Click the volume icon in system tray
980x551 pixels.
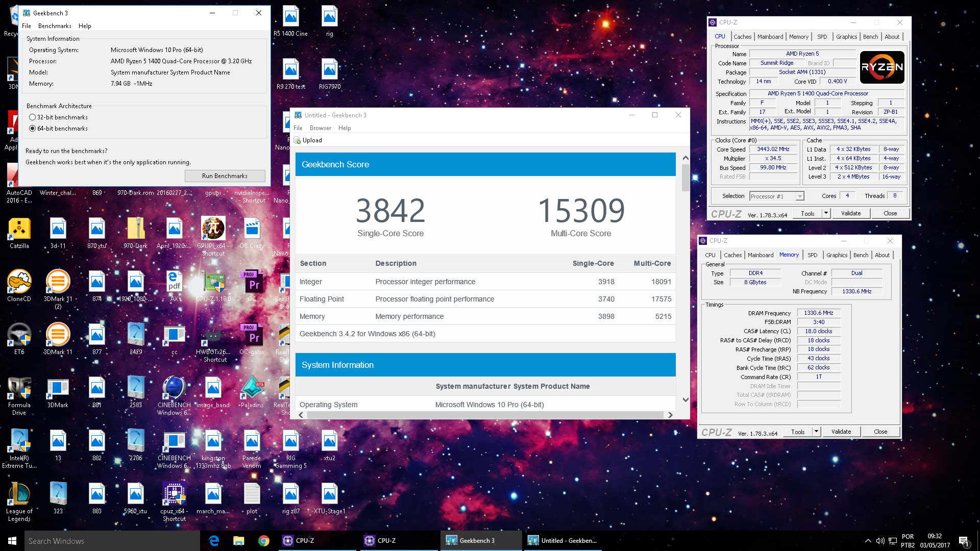[x=880, y=541]
